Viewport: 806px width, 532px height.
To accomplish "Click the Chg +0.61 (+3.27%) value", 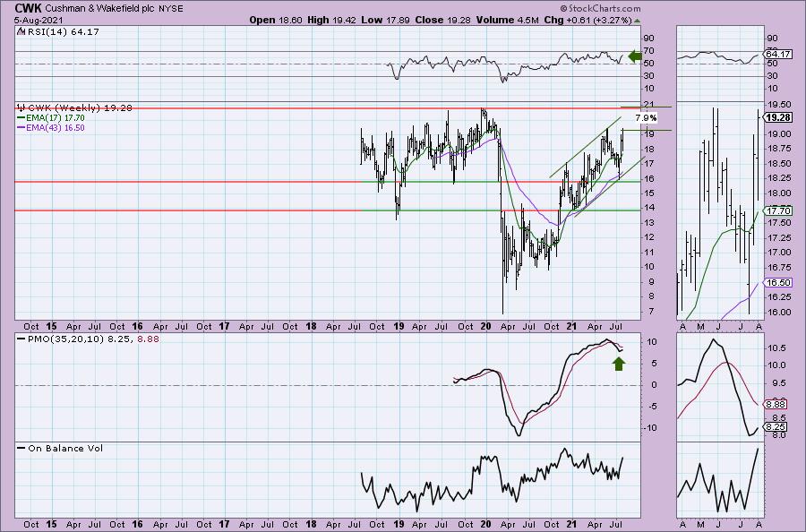I will coord(587,20).
